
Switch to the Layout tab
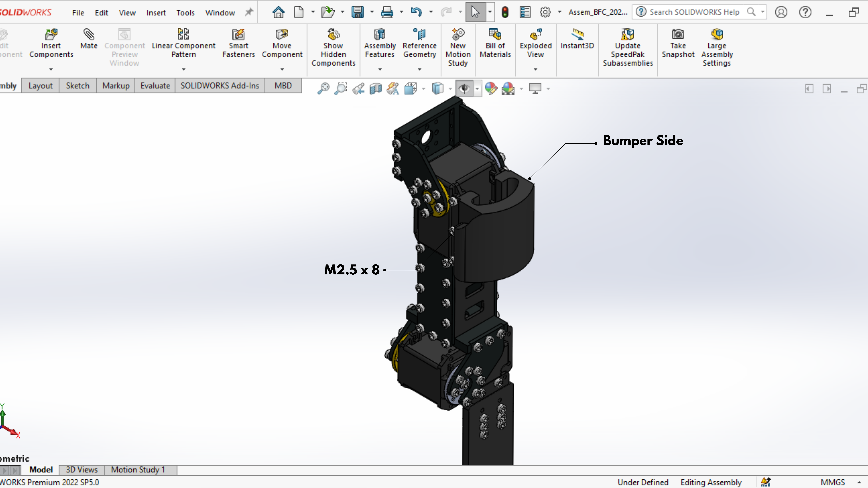41,86
